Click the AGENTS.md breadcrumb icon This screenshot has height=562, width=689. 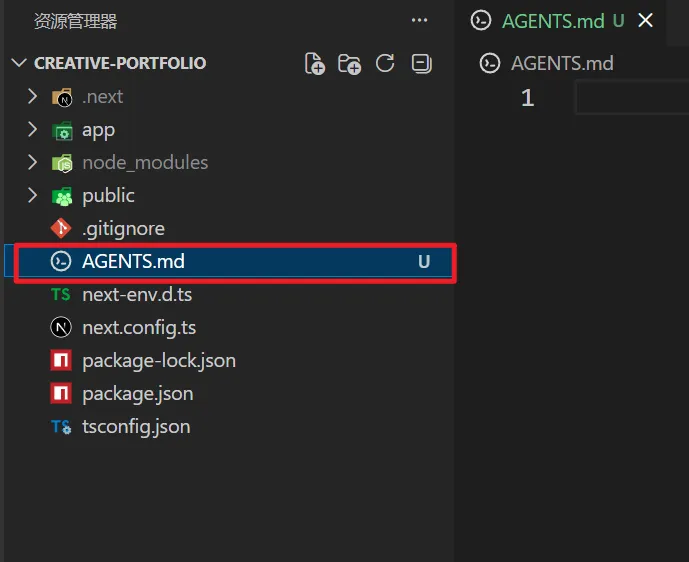click(490, 63)
